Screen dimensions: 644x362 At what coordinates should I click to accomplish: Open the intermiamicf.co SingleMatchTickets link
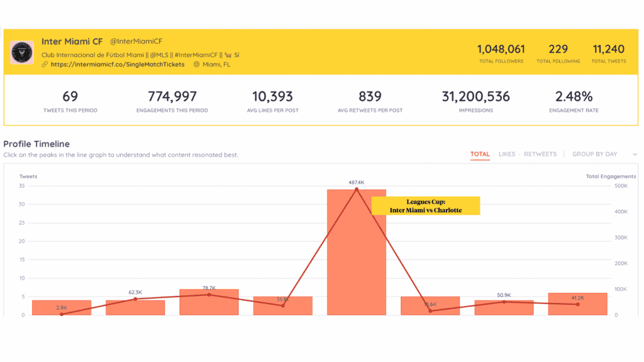118,65
